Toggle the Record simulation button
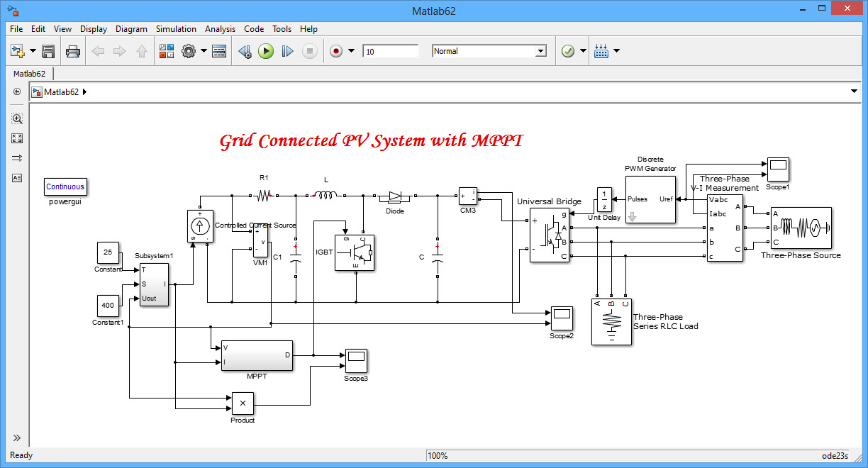 click(x=336, y=51)
